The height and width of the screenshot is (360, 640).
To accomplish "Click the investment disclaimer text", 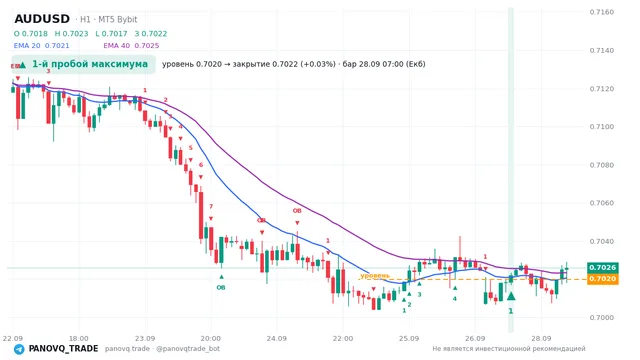I will tap(509, 349).
